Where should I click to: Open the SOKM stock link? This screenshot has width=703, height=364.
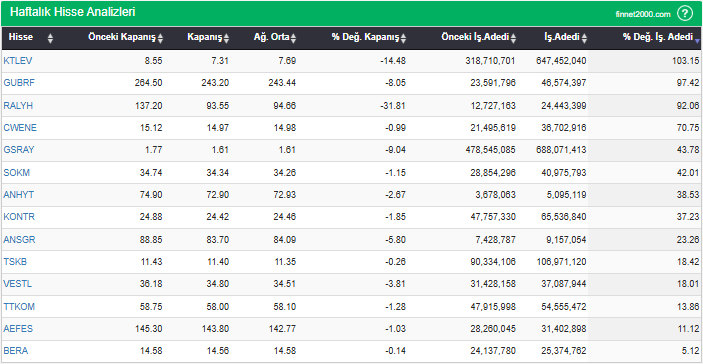(17, 172)
